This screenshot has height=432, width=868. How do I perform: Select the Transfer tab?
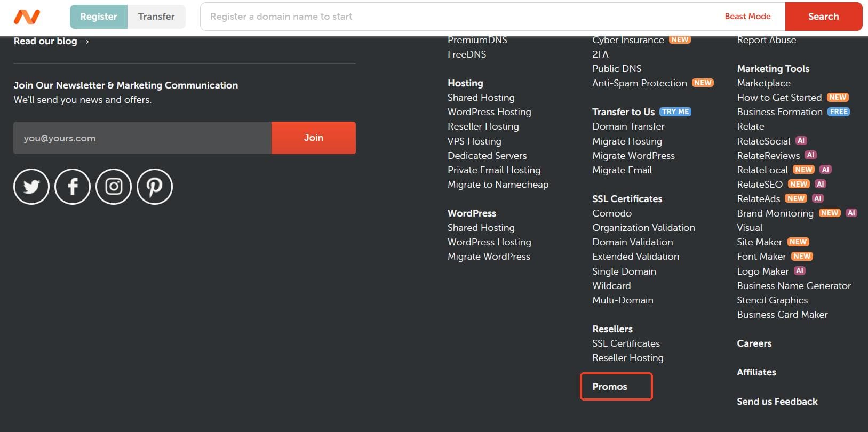[x=156, y=17]
